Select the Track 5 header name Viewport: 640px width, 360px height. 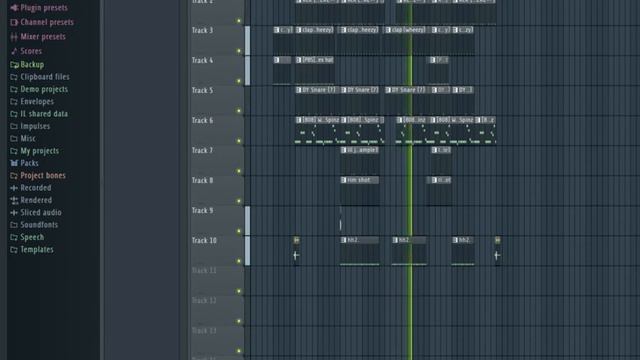[x=202, y=91]
